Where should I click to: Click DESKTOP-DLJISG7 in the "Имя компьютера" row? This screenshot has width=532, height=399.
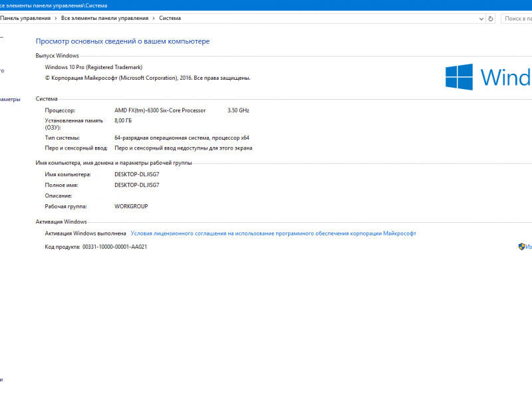tap(137, 174)
